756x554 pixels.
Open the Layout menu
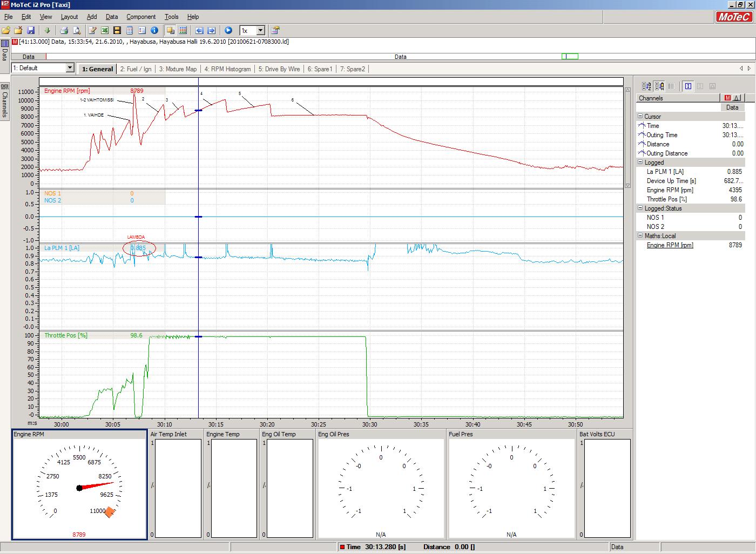tap(69, 17)
